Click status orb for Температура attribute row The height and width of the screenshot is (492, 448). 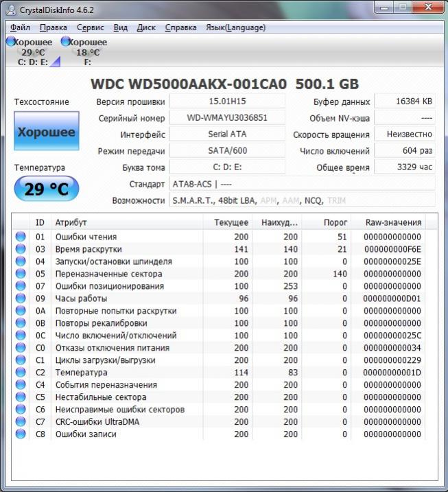click(21, 372)
